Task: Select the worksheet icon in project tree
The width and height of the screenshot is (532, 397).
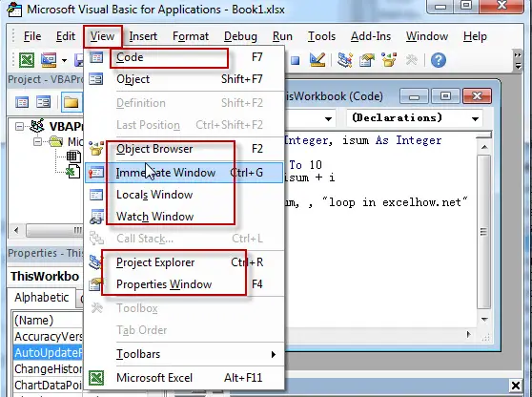Action: pyautogui.click(x=73, y=157)
